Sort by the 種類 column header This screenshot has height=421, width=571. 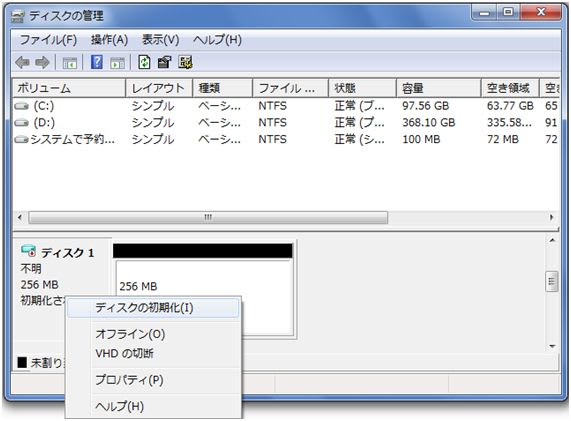pos(222,88)
